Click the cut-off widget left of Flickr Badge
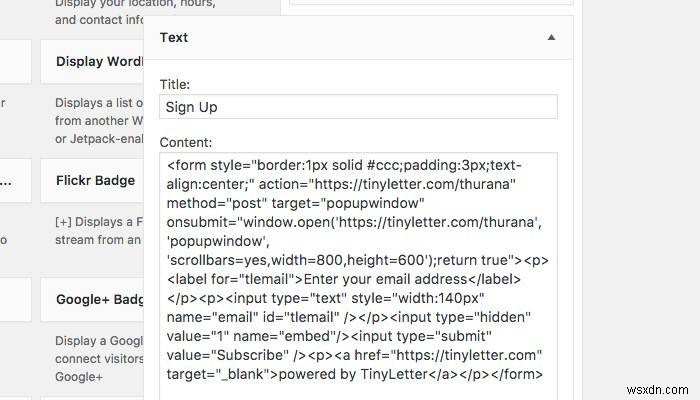 [8, 182]
